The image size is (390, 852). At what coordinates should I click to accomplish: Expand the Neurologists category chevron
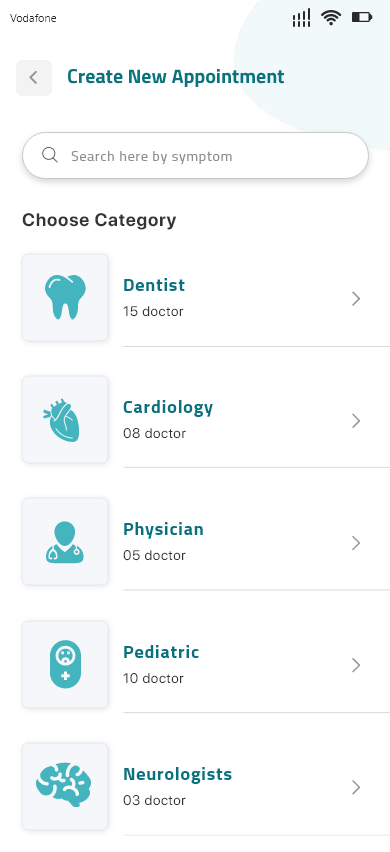tap(356, 787)
